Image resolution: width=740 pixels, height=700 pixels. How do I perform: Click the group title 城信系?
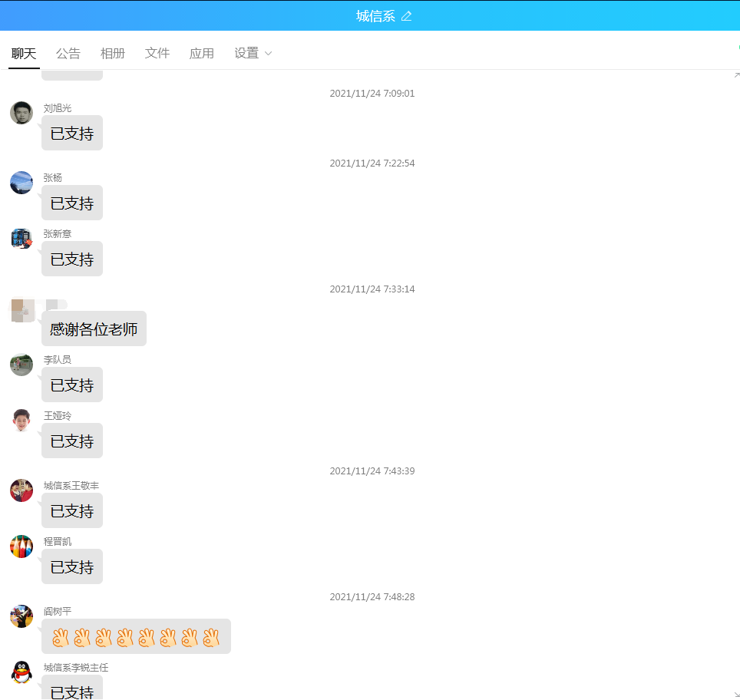coord(375,16)
